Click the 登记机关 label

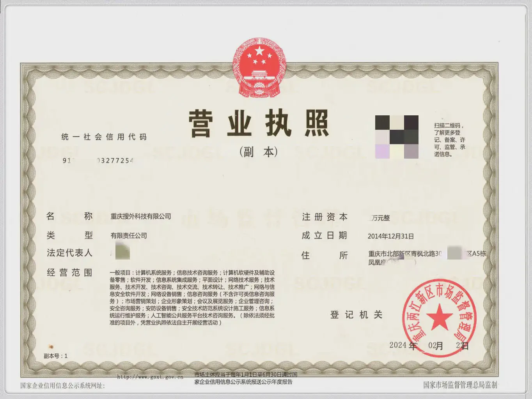356,314
